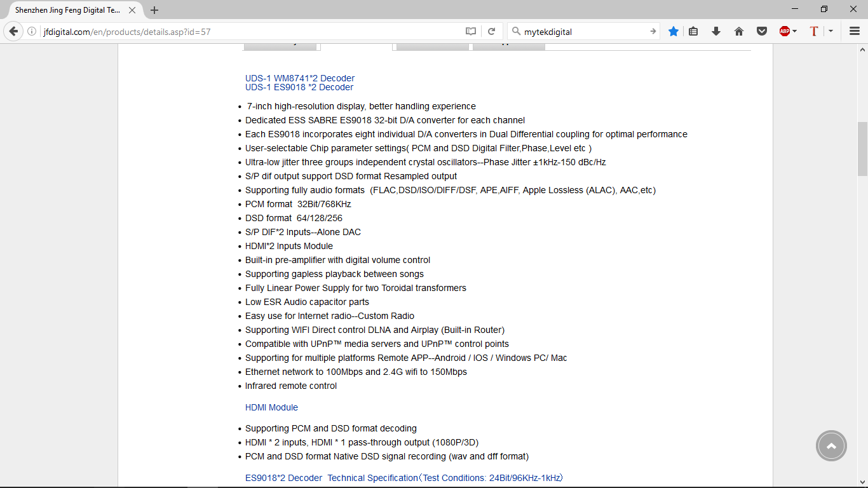The width and height of the screenshot is (868, 488).
Task: Click the scroll-to-top round button
Action: [x=831, y=446]
